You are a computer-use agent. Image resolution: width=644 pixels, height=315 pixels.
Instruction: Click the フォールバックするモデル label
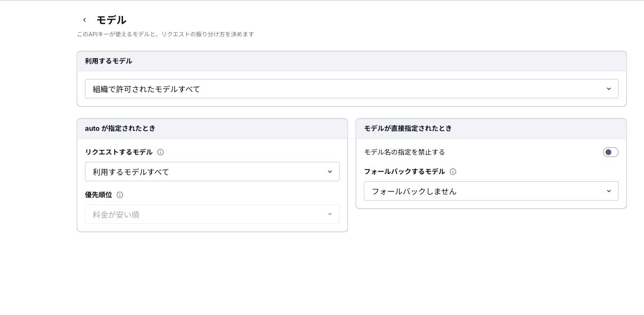click(x=404, y=172)
